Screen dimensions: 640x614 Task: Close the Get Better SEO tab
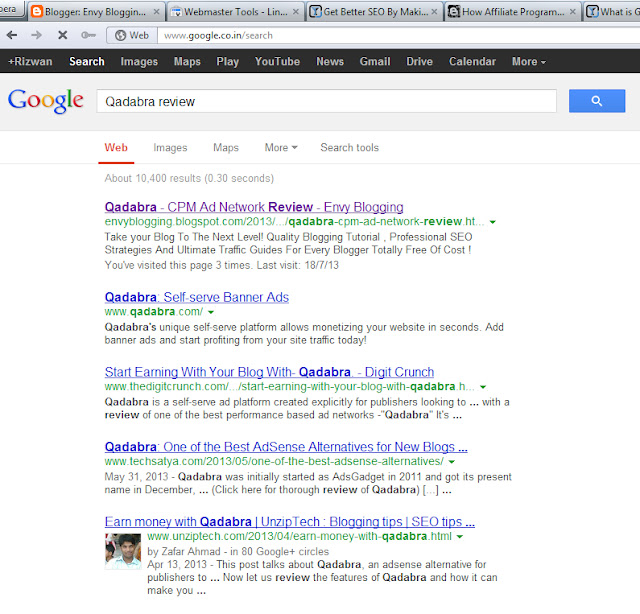point(434,12)
